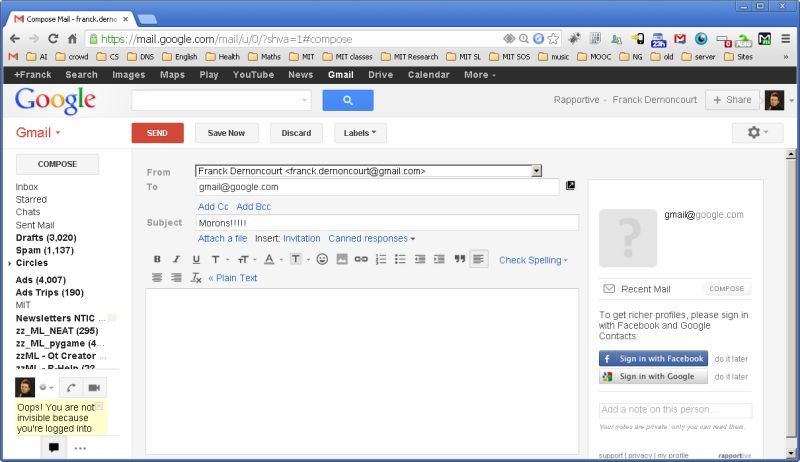This screenshot has width=800, height=462.
Task: Insert an emoticon
Action: pos(322,259)
